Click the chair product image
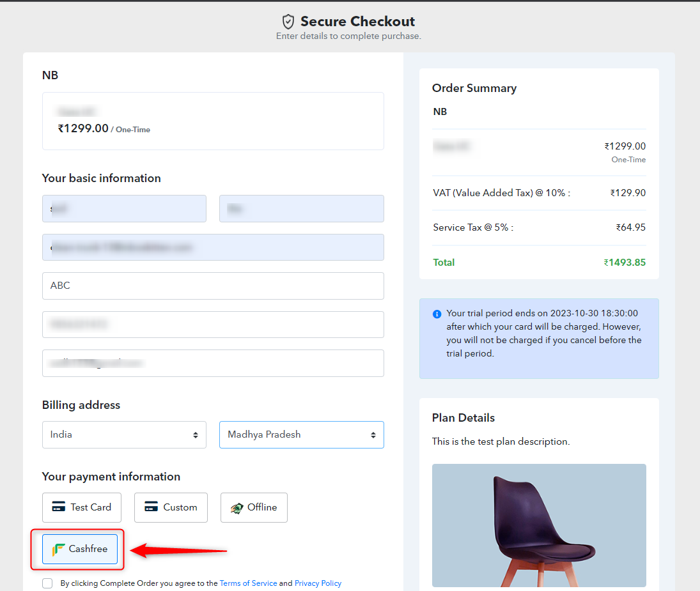The height and width of the screenshot is (591, 700). point(539,525)
